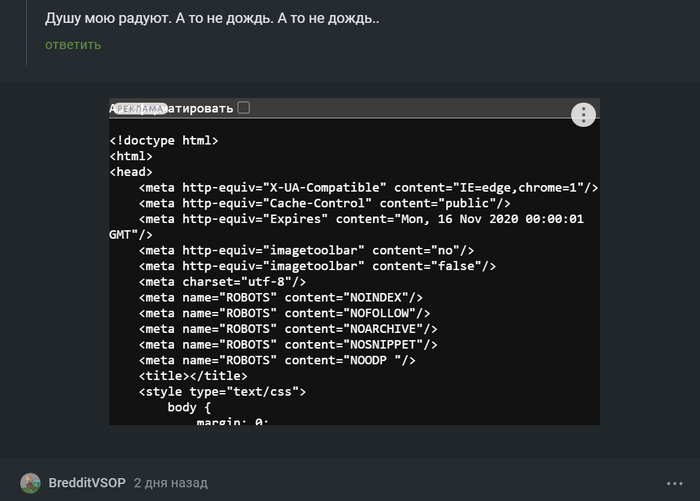Viewport: 700px width, 501px height.
Task: Click the РЕКЛАМА ad badge
Action: tap(141, 108)
